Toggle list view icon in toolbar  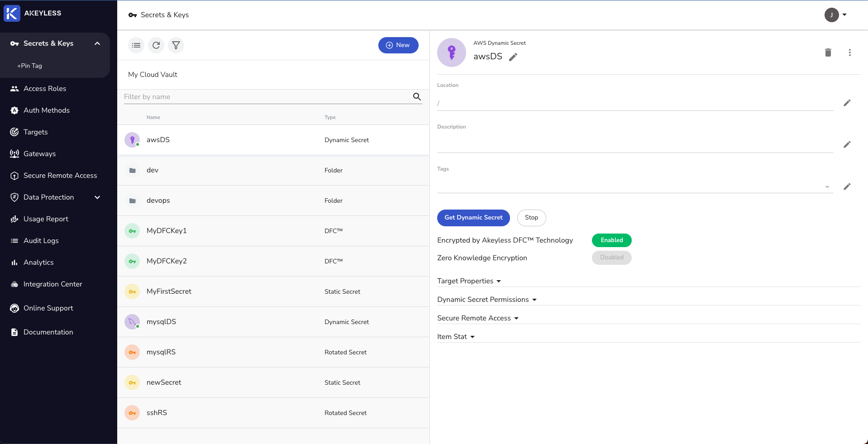tap(136, 45)
